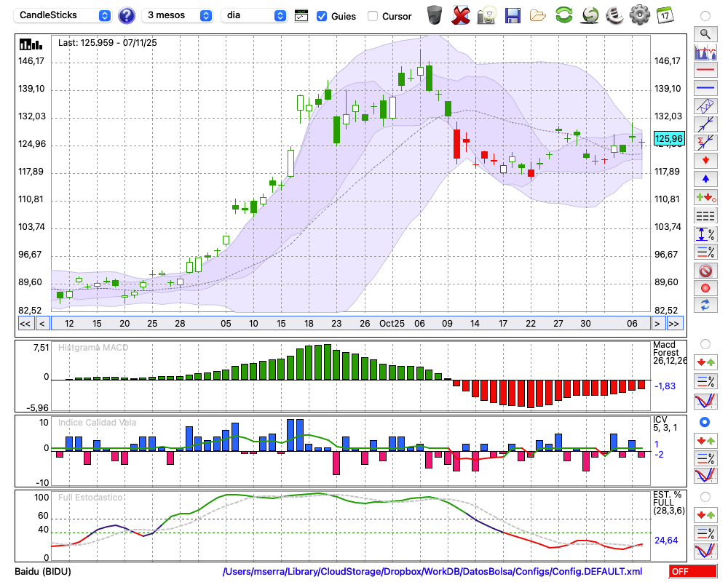Expand the dia interval dropdown
The height and width of the screenshot is (582, 728).
pos(253,15)
